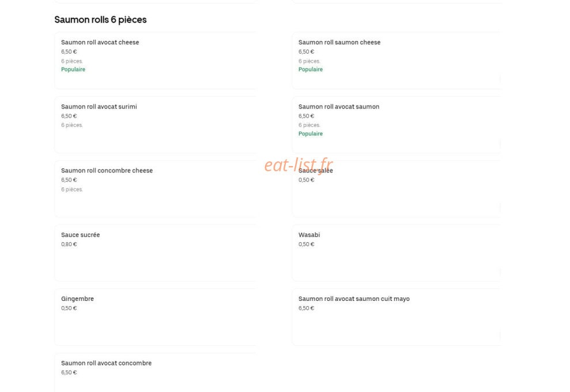Open Saumon roll avocat concombre card

click(156, 373)
